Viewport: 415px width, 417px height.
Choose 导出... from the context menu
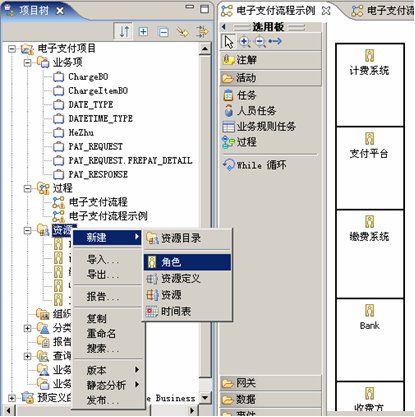point(103,275)
